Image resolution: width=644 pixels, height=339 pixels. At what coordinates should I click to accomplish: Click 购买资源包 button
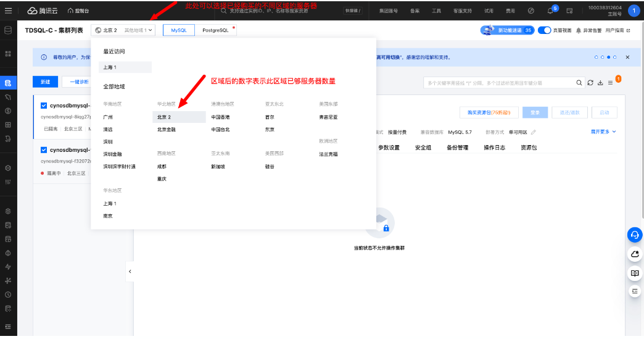(489, 112)
